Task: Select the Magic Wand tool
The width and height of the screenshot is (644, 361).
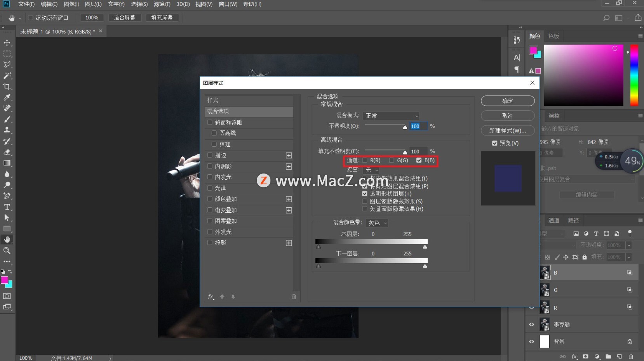Action: point(7,75)
